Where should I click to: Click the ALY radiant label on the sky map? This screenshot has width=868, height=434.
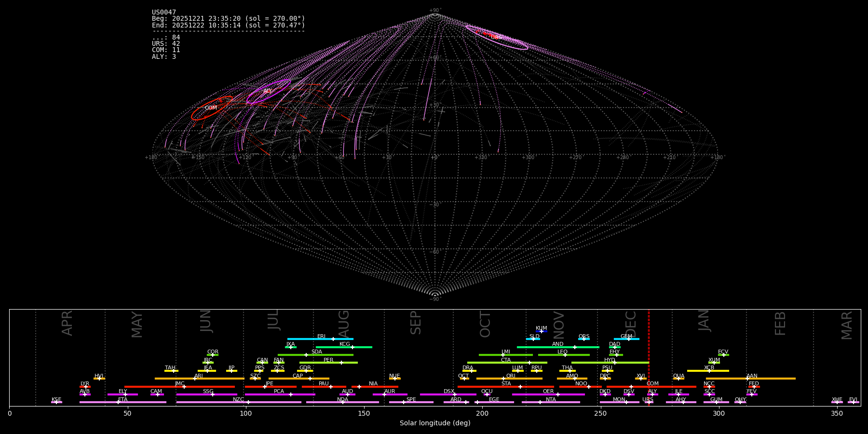268,91
